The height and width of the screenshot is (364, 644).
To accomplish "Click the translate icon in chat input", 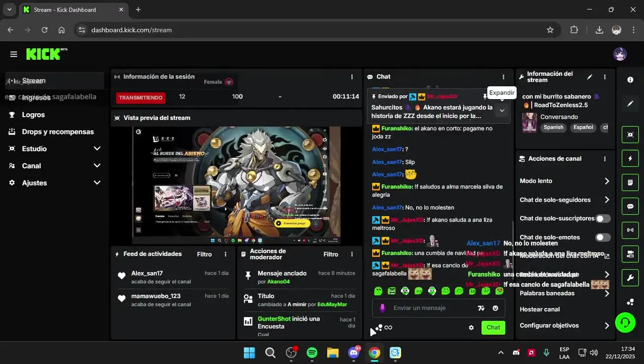I will tap(481, 308).
